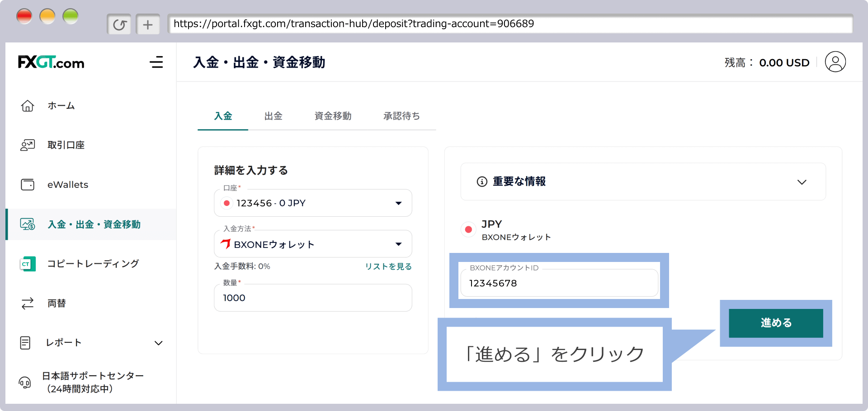
Task: Open リストを見る link
Action: pyautogui.click(x=387, y=266)
